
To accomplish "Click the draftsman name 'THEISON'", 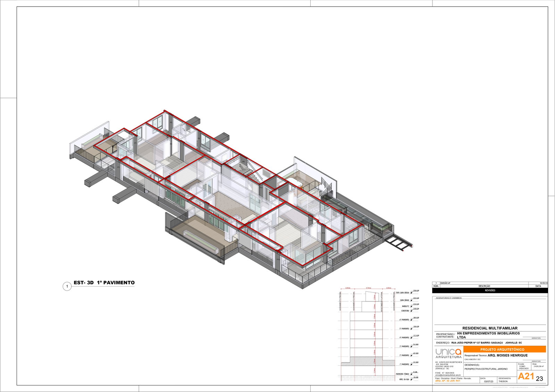I will [x=503, y=381].
